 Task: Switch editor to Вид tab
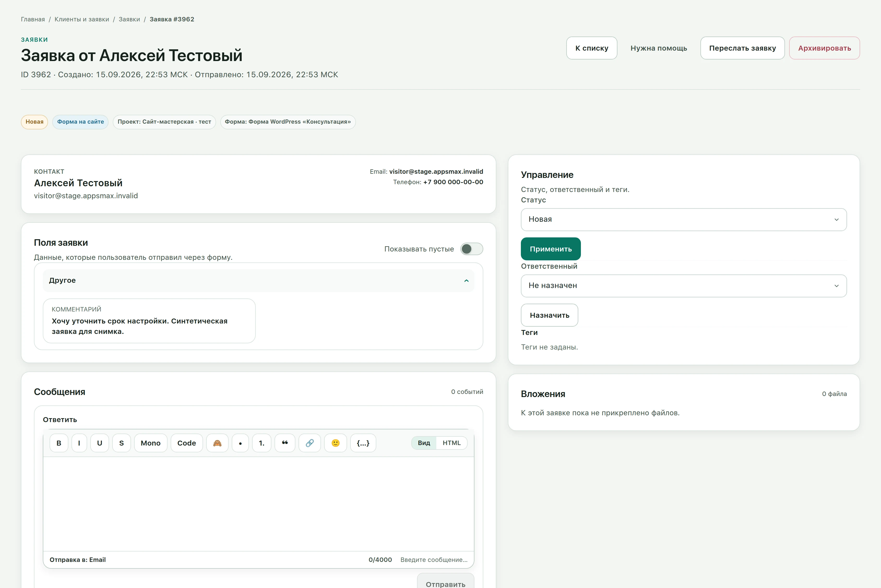click(424, 443)
